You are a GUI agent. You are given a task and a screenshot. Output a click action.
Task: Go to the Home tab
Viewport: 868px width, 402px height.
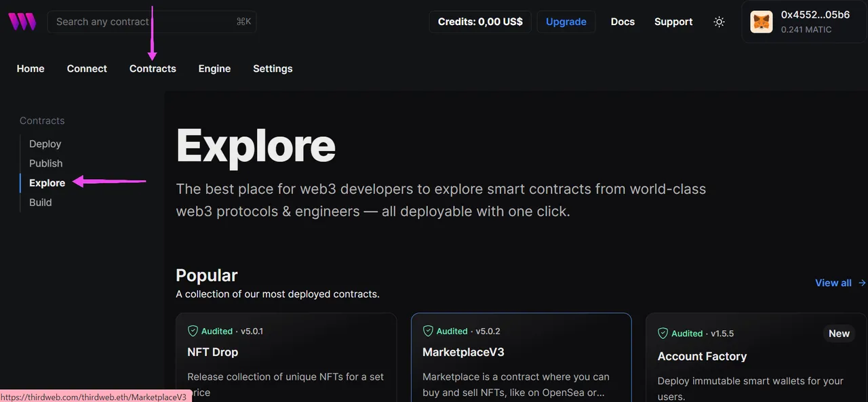[31, 68]
